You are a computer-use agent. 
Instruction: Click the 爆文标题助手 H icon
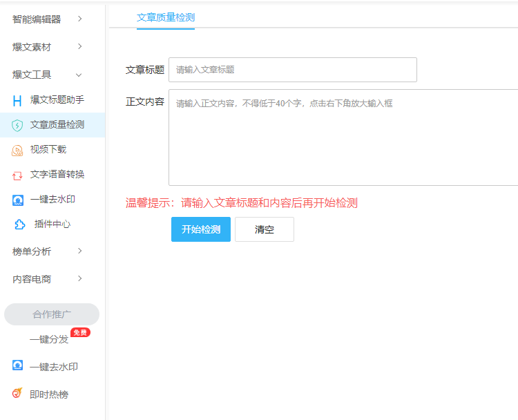click(17, 101)
